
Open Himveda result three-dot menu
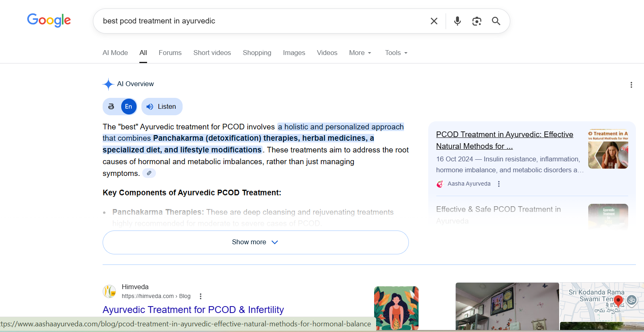coord(200,296)
